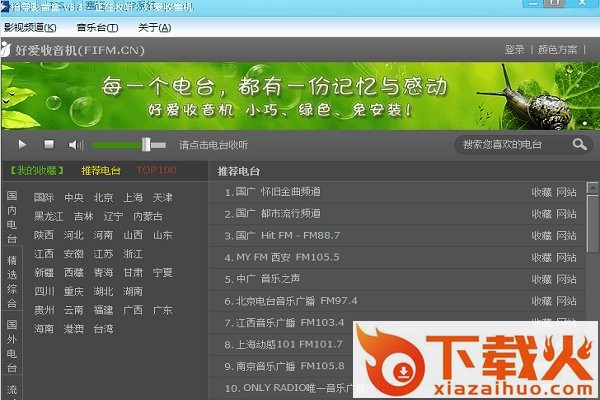
Task: Choose the 陕西 region
Action: pos(44,235)
